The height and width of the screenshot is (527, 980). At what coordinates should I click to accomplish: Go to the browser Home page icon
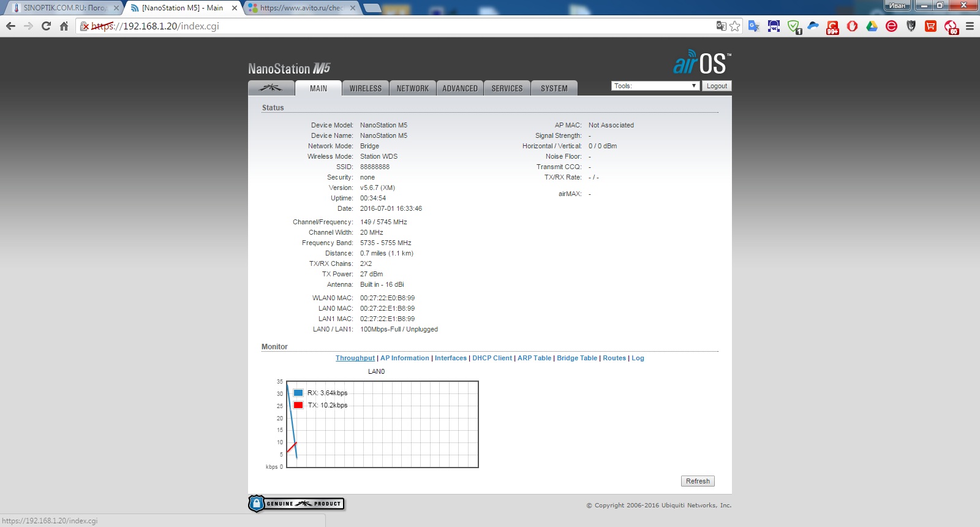pos(64,26)
